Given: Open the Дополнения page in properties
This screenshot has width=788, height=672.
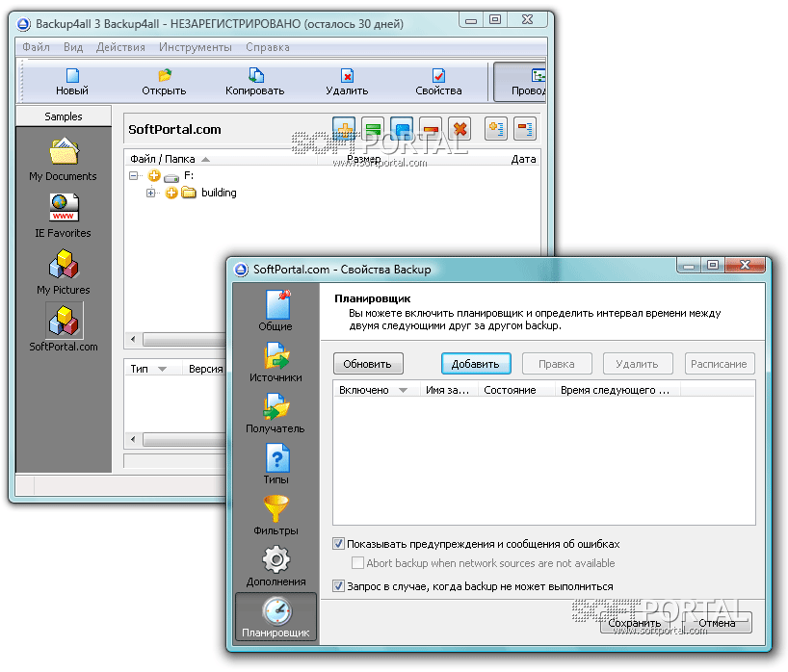Looking at the screenshot, I should tap(276, 567).
